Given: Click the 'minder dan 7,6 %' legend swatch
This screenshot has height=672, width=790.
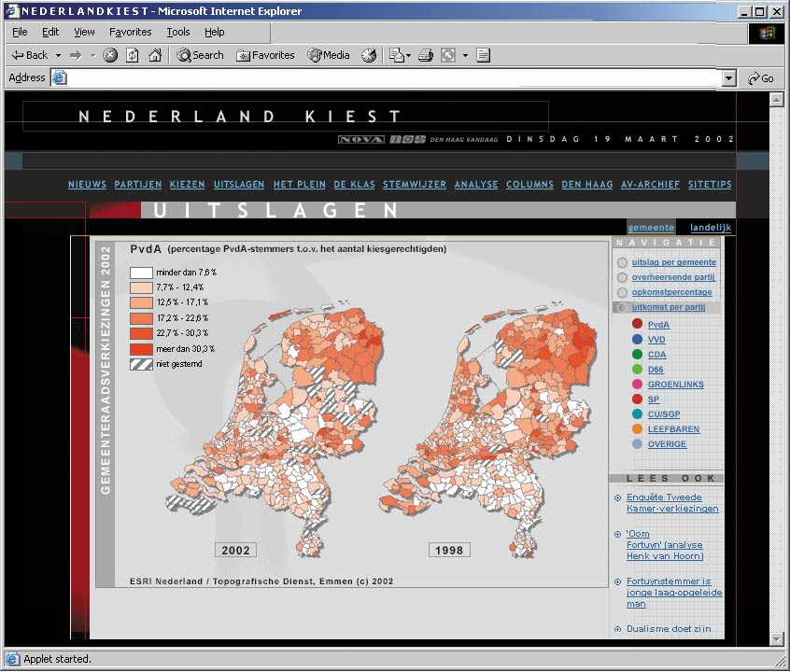Looking at the screenshot, I should tap(141, 273).
